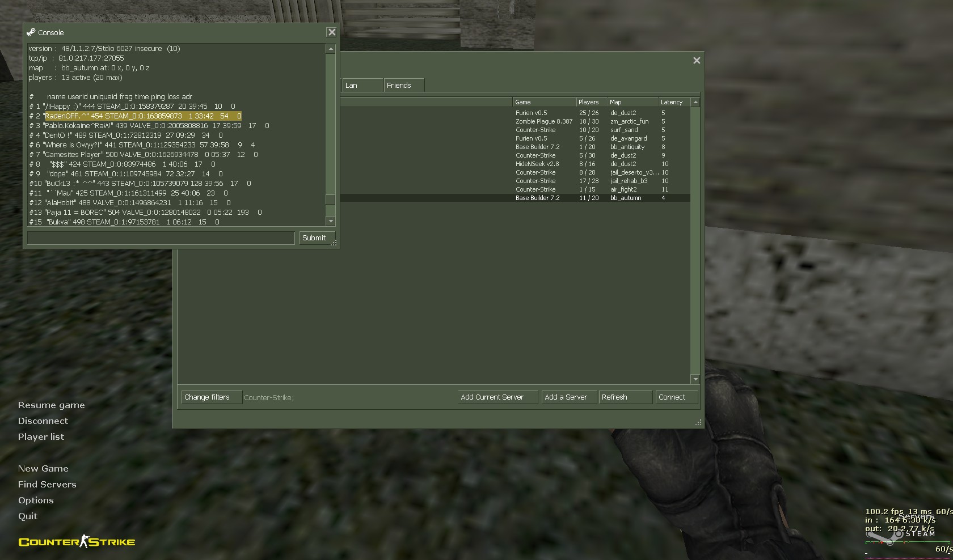This screenshot has height=560, width=953.
Task: Click Add Current Server button
Action: click(x=497, y=397)
